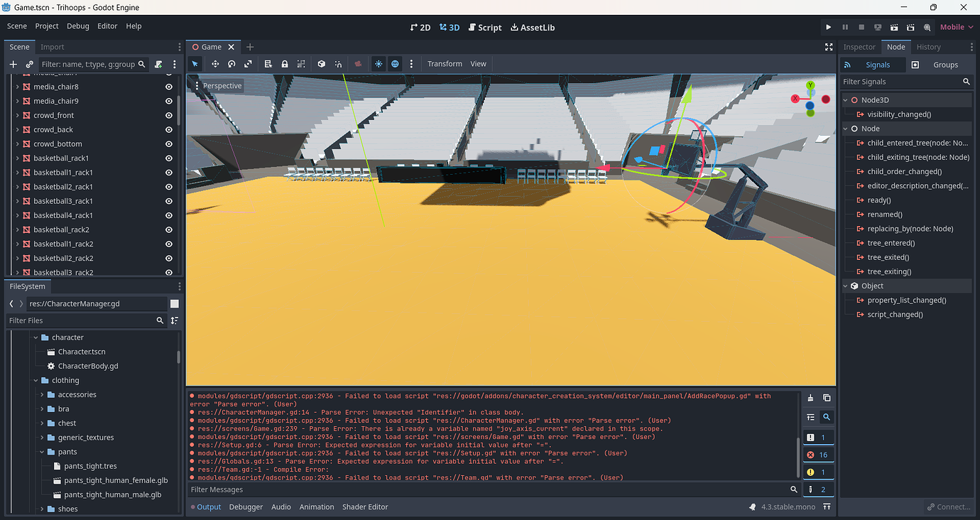This screenshot has height=520, width=980.
Task: Click the Groups button in Node panel
Action: pyautogui.click(x=938, y=65)
